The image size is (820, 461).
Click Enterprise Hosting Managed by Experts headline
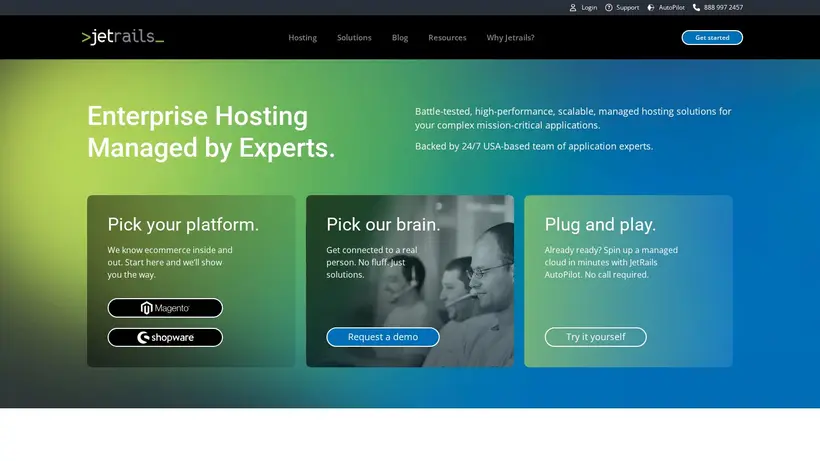tap(211, 132)
